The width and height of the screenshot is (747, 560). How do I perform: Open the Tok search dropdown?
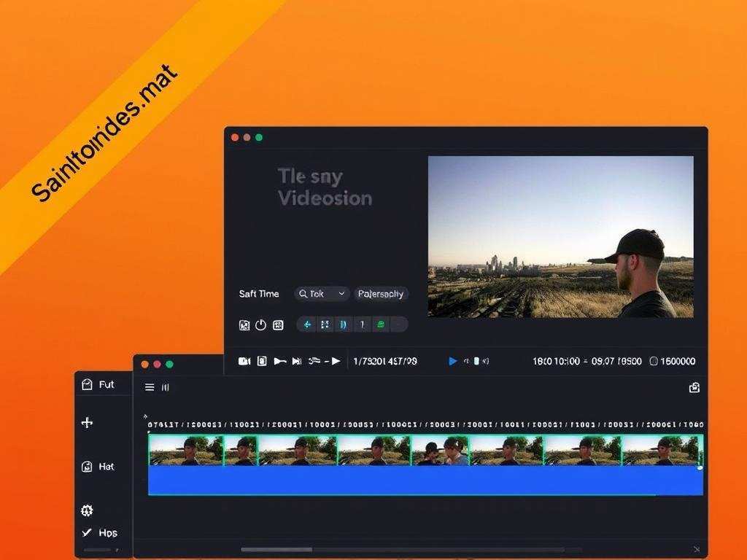[322, 294]
